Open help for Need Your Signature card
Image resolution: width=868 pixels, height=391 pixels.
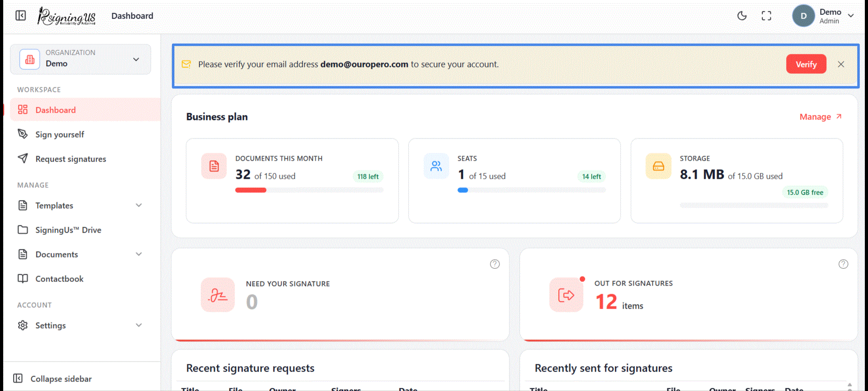tap(495, 264)
